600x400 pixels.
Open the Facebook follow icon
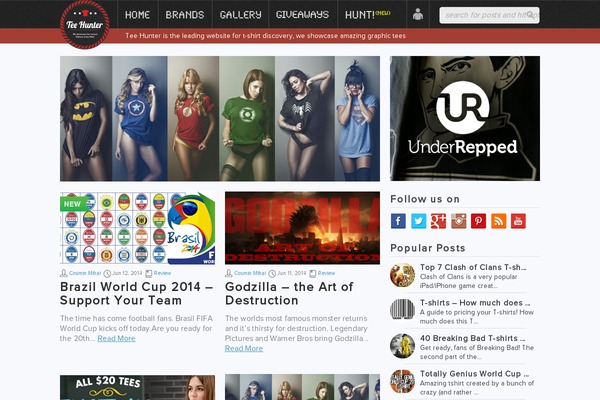pos(398,221)
